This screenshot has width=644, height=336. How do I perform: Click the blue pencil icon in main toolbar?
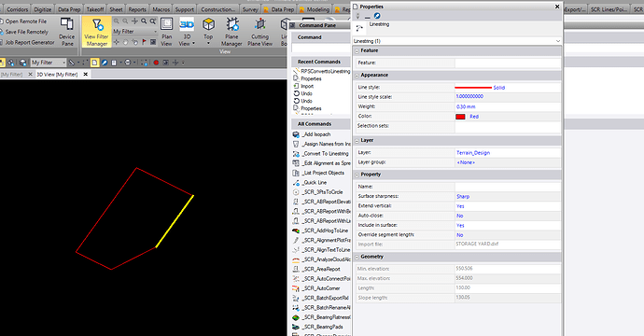[105, 63]
